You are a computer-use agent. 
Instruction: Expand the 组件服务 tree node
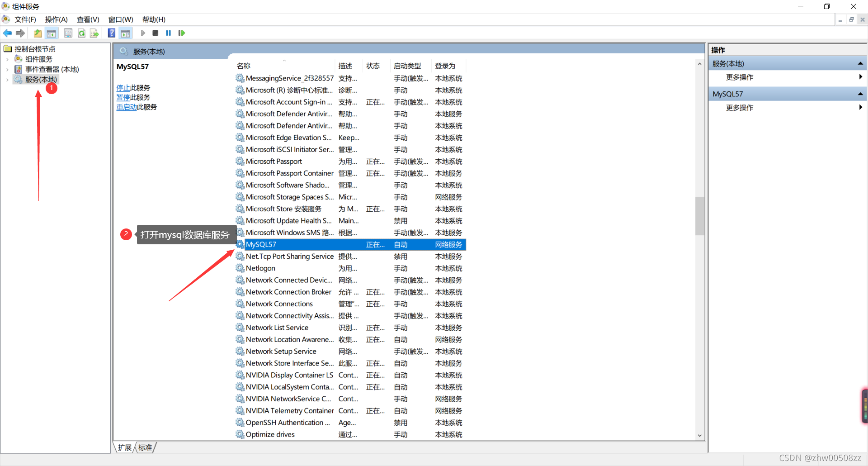click(7, 59)
